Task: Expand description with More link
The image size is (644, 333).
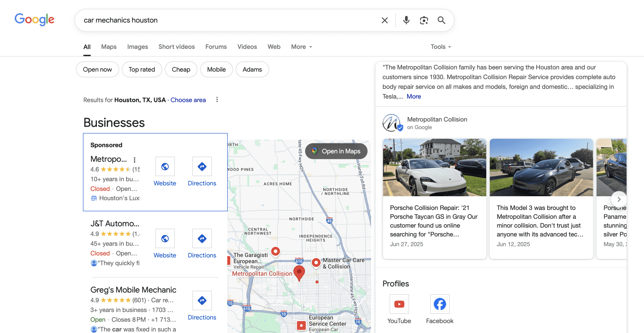Action: point(414,96)
